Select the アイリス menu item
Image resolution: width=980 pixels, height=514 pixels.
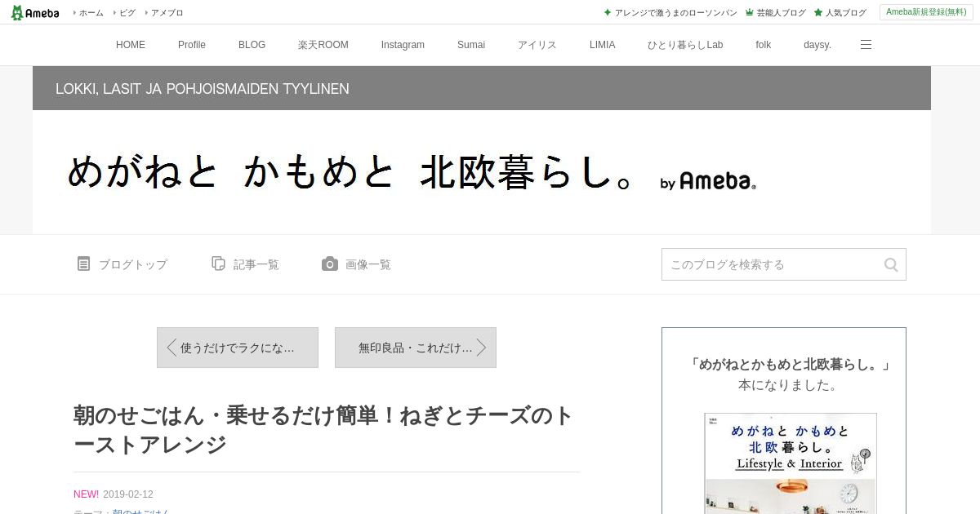click(x=537, y=45)
